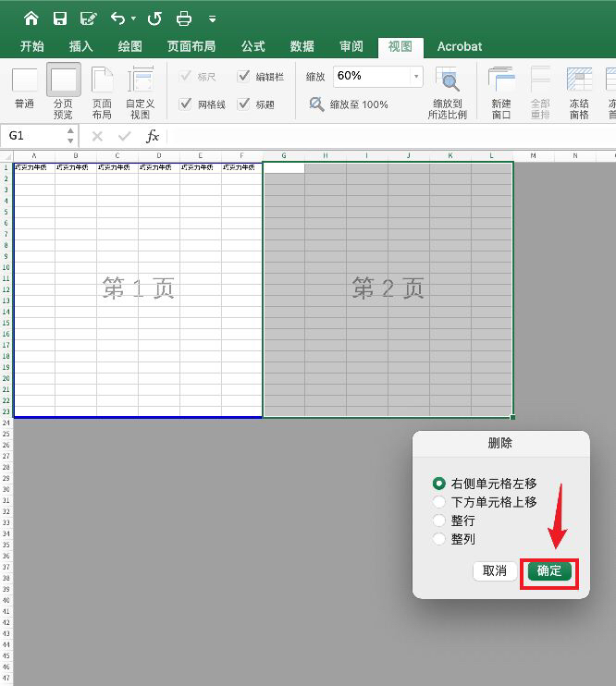Click 缩放至 100% zoom button
Image resolution: width=616 pixels, height=686 pixels.
pos(349,104)
